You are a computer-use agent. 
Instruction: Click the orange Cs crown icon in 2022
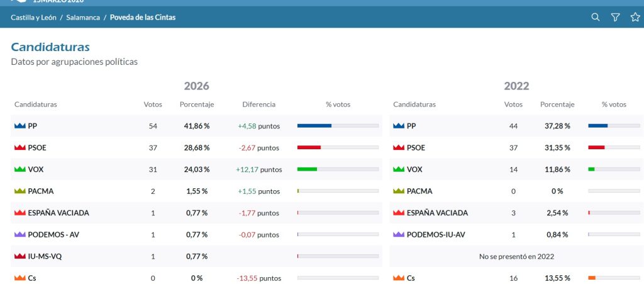pyautogui.click(x=398, y=278)
